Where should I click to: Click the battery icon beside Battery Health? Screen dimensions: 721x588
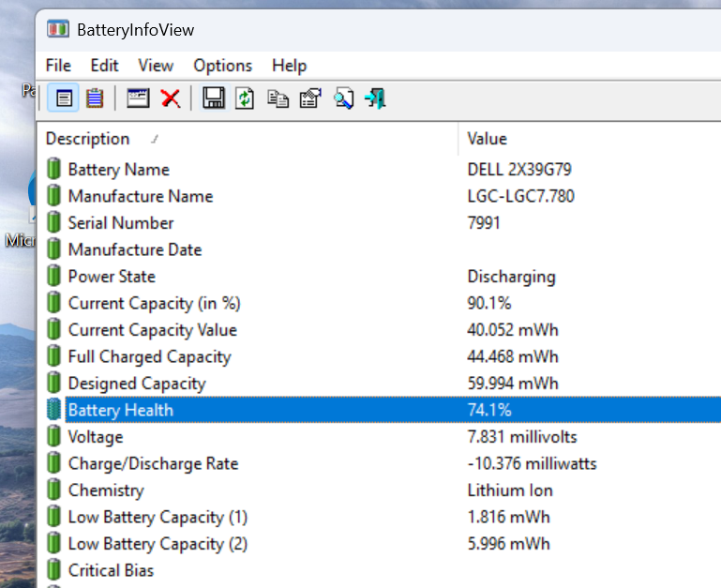(x=53, y=410)
